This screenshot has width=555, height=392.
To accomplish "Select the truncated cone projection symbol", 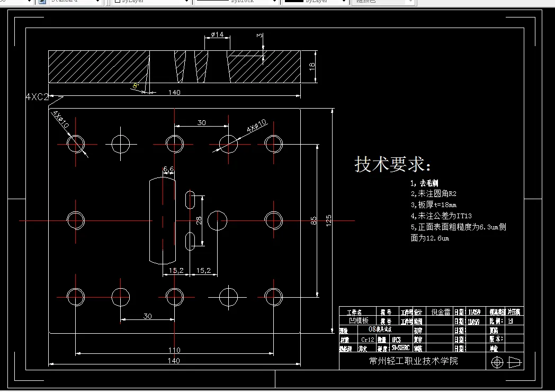I will point(515,362).
